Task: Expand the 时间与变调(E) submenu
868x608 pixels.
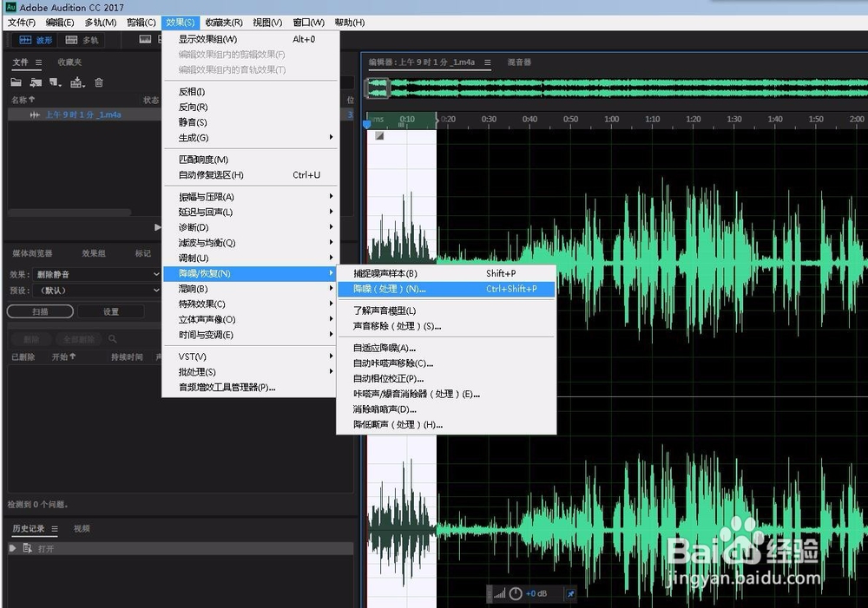Action: click(x=250, y=335)
